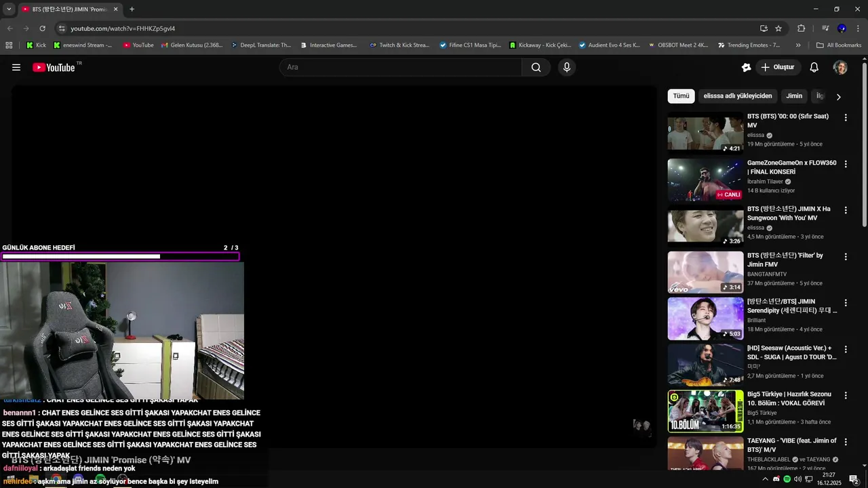This screenshot has height=488, width=868.
Task: Select the Jimin filter chip
Action: [794, 96]
